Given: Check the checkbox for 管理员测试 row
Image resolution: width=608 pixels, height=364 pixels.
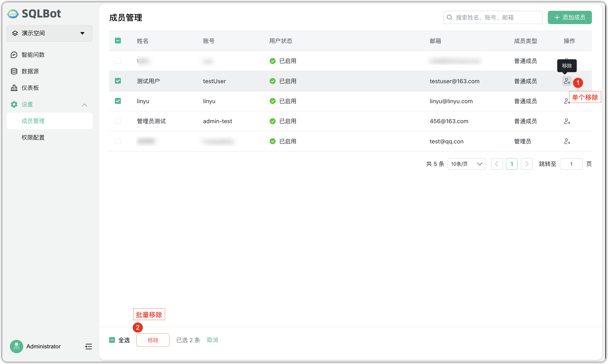Looking at the screenshot, I should click(118, 121).
